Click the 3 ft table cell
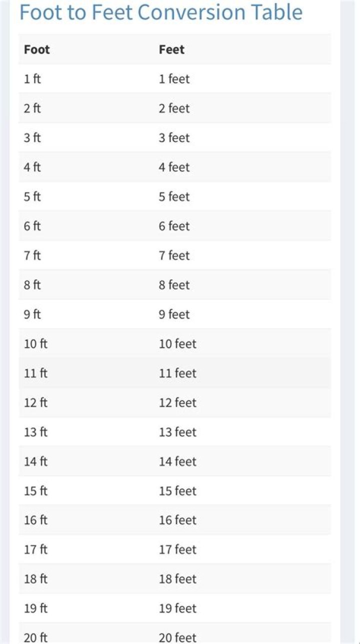This screenshot has height=644, width=360. click(x=32, y=137)
